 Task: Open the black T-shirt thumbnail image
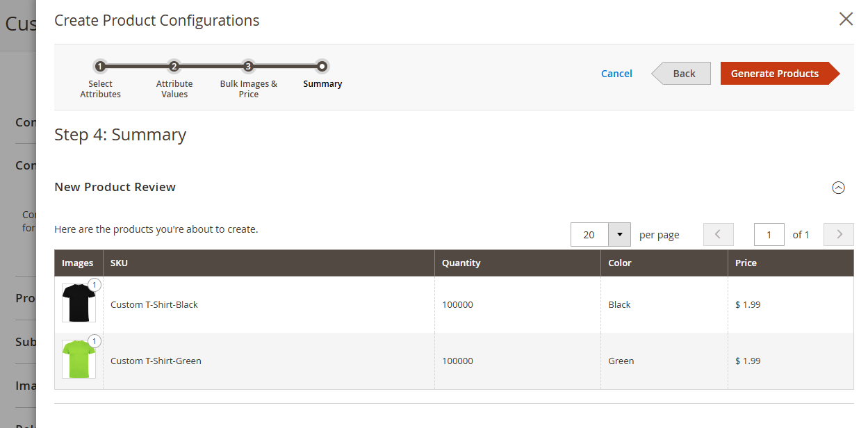pos(79,304)
